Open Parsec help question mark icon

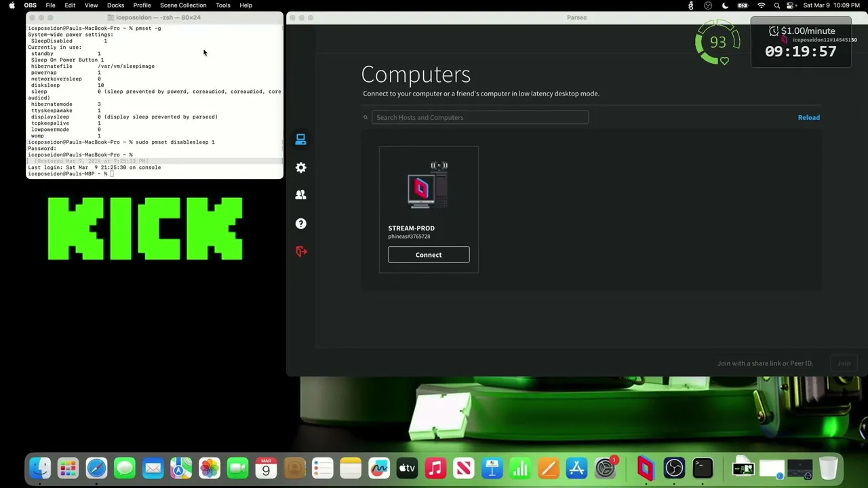(x=301, y=224)
